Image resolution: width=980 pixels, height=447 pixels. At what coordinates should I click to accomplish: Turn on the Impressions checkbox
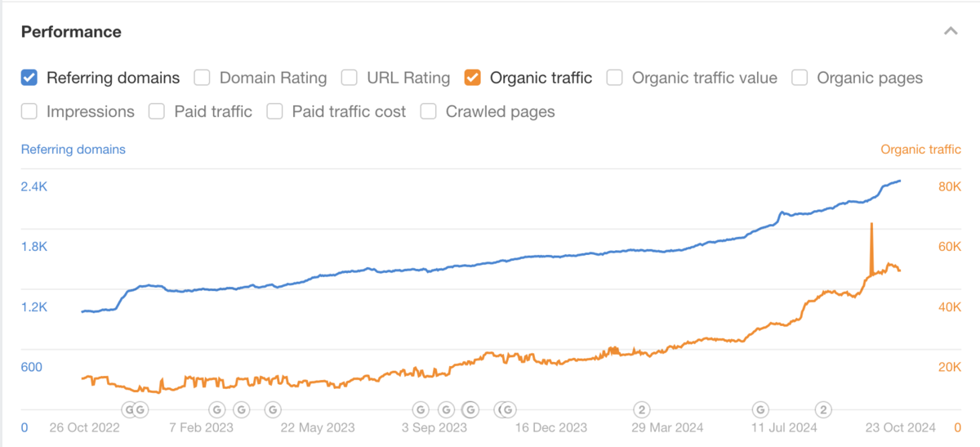(29, 112)
